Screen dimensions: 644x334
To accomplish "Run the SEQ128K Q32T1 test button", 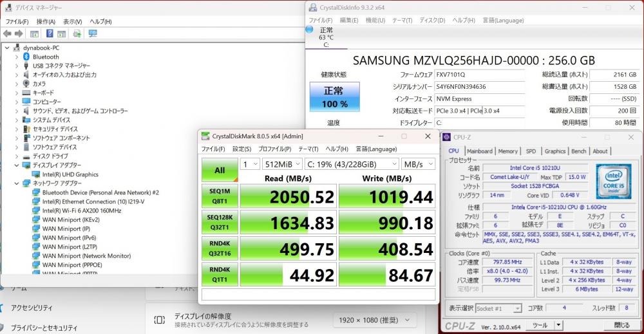I will 220,223.
